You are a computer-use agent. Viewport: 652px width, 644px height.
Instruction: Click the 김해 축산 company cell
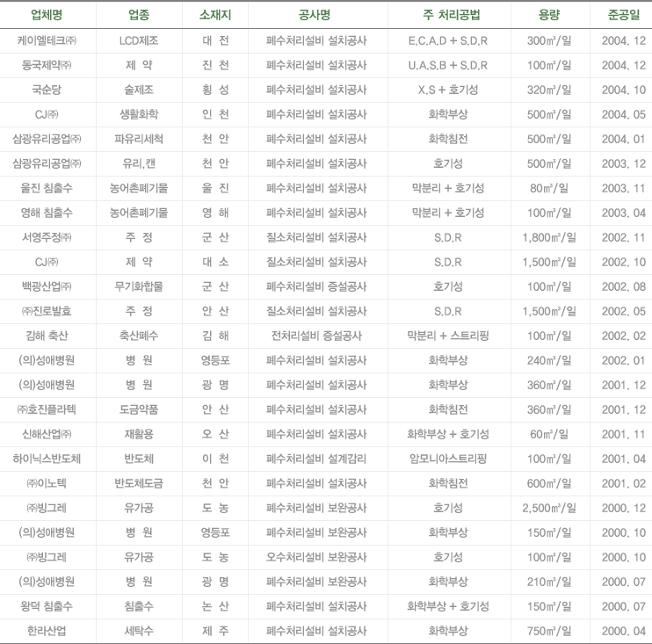(47, 335)
